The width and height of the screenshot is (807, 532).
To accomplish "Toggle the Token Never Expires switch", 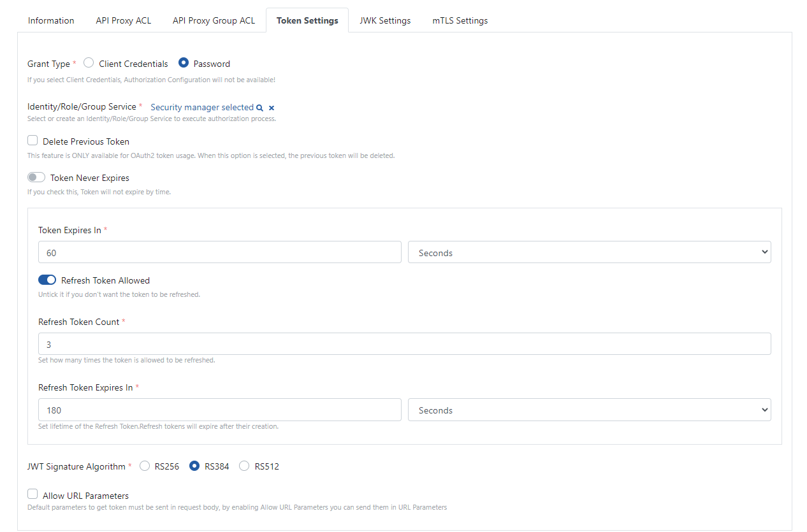I will pos(36,178).
